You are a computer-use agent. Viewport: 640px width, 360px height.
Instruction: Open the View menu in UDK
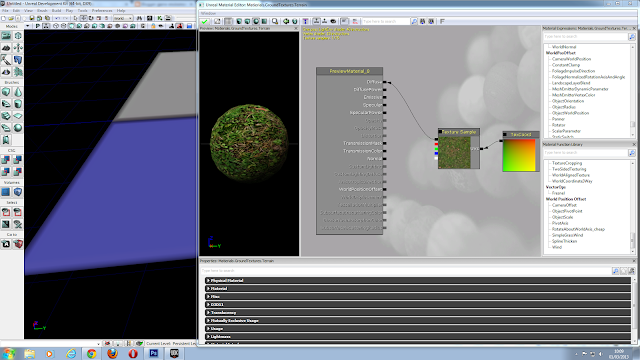(29, 11)
